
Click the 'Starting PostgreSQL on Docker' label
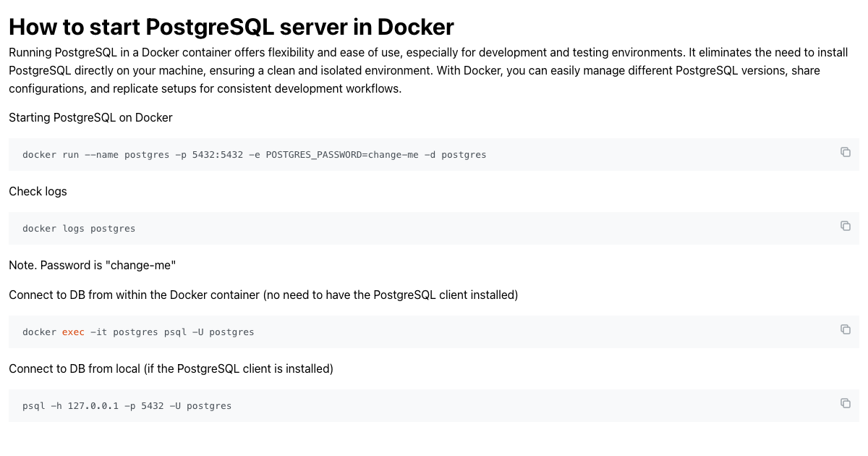click(x=90, y=117)
